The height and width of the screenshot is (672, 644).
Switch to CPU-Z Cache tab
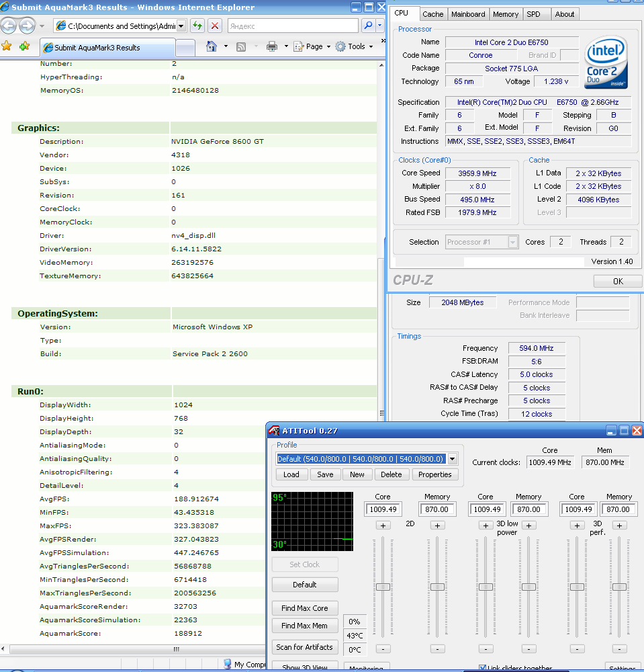(433, 14)
